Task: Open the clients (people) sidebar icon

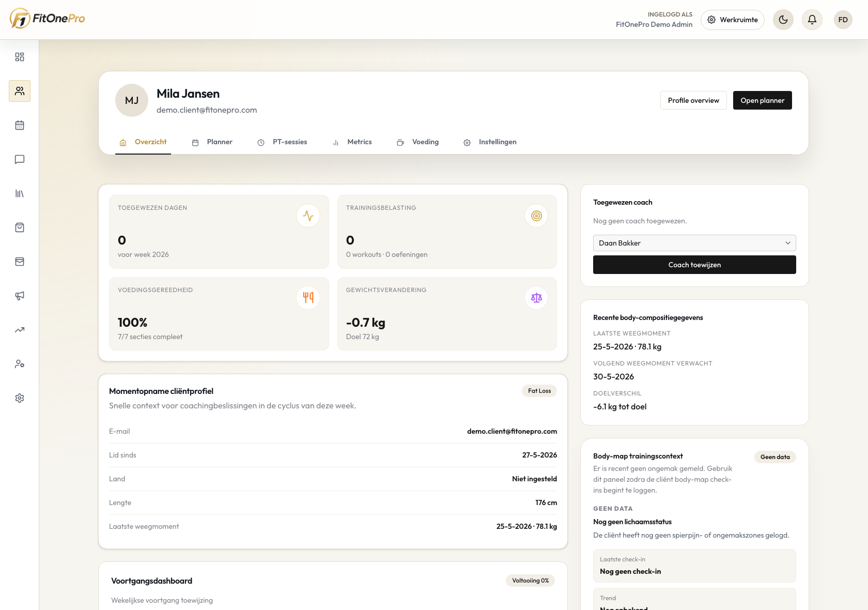Action: point(20,91)
